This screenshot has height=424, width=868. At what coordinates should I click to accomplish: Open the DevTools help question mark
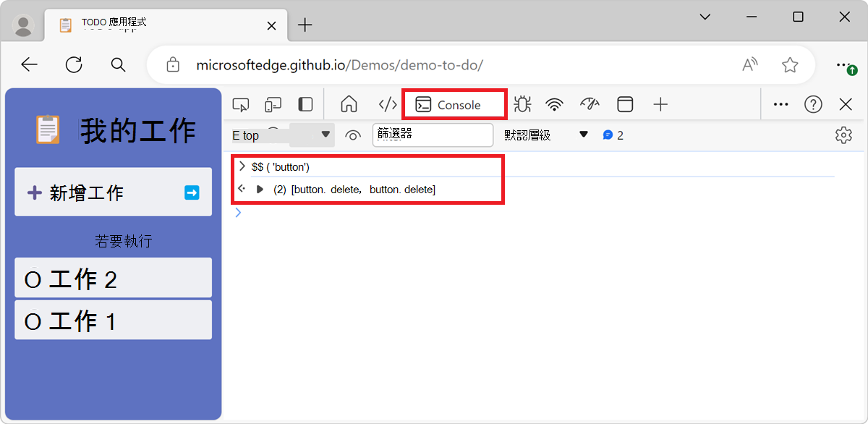(813, 104)
